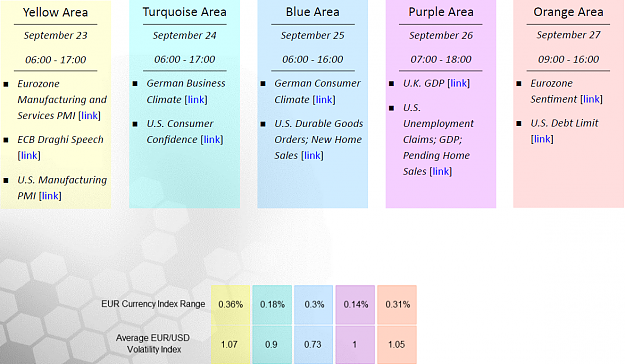
Task: Open the ECB Draghi Speech link
Action: tap(29, 155)
